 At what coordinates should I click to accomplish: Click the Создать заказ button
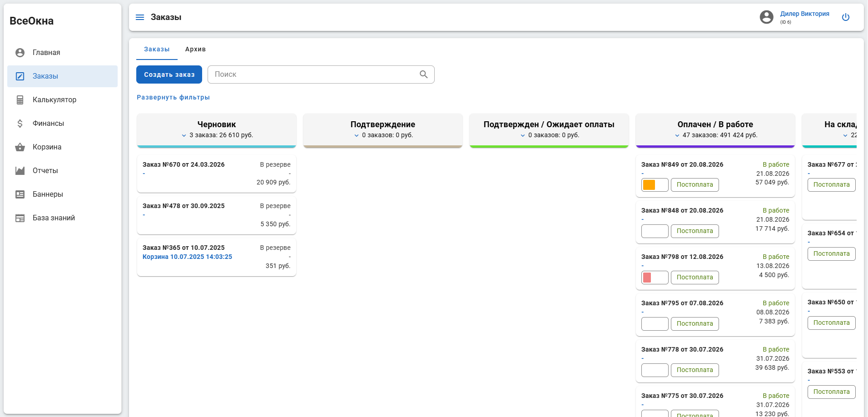(x=169, y=74)
